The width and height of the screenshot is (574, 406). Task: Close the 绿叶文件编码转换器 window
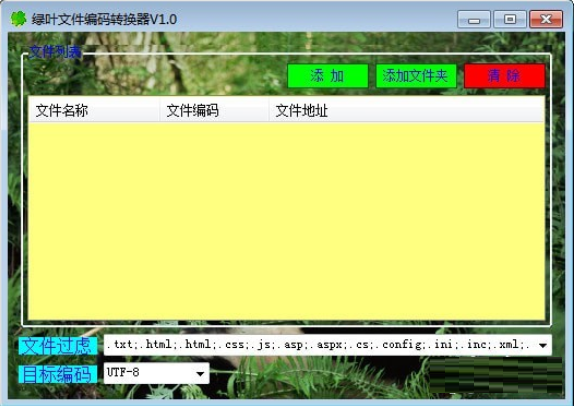546,19
